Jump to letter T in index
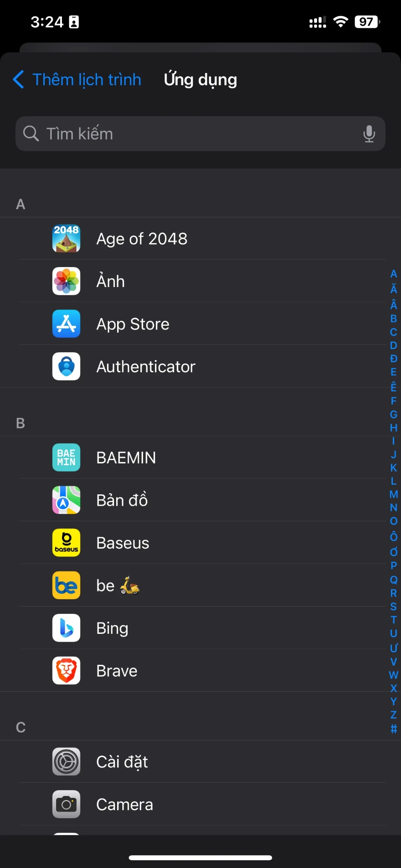The width and height of the screenshot is (401, 868). tap(394, 620)
